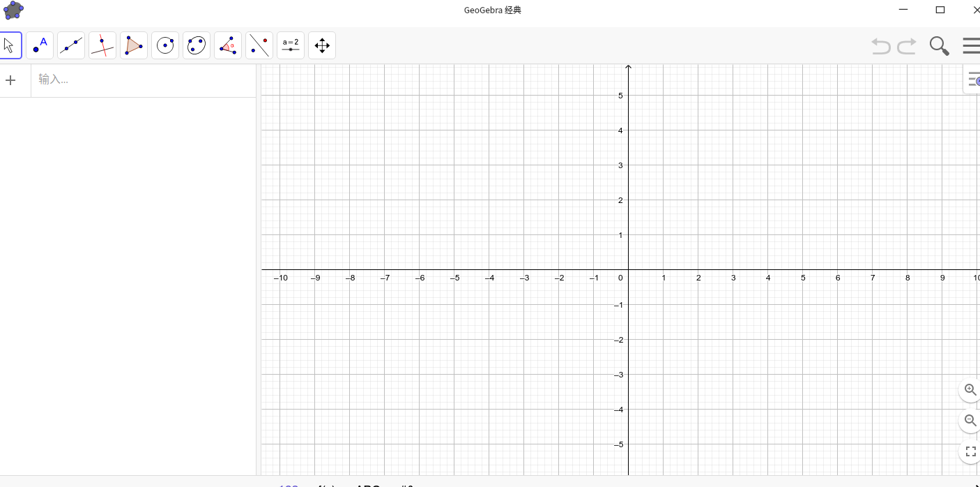Select the Move Graphics View tool

click(x=322, y=45)
